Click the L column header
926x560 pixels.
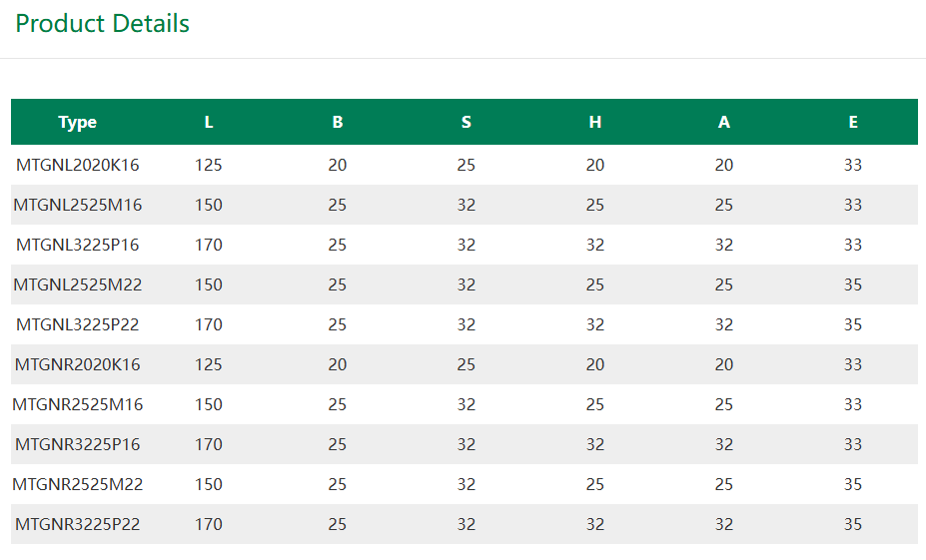(x=209, y=122)
